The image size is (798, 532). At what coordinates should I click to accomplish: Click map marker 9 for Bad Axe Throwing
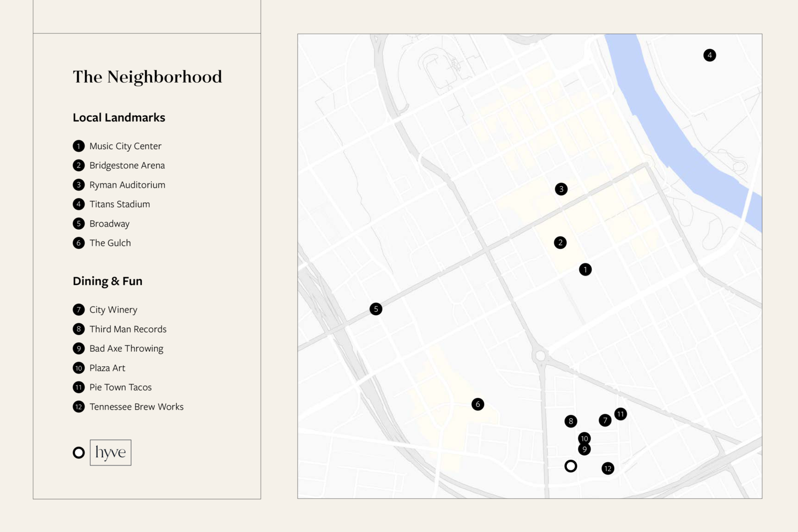tap(584, 449)
